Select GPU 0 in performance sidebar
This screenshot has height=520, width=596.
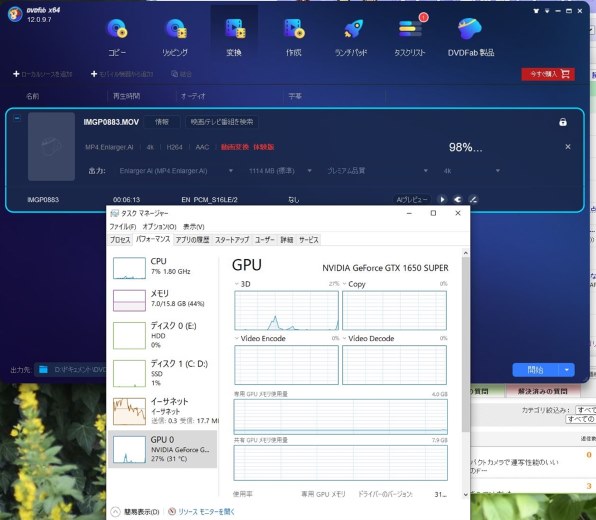[163, 449]
